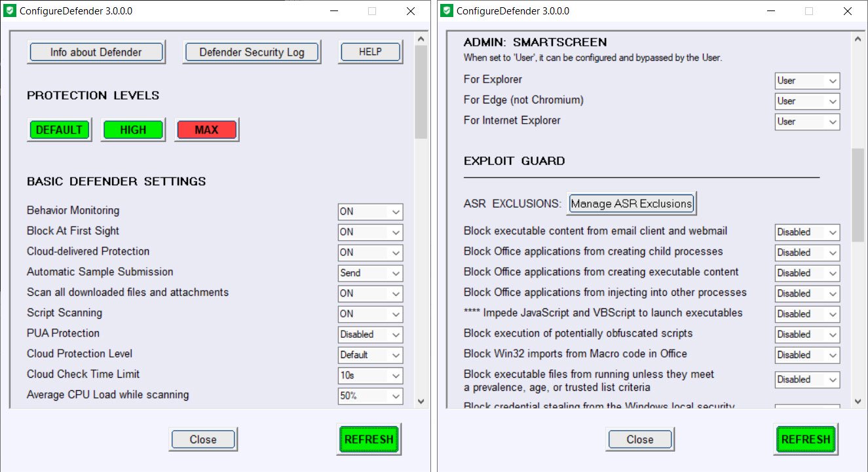The height and width of the screenshot is (472, 868).
Task: Expand the Cloud-delivered Protection dropdown
Action: [370, 253]
